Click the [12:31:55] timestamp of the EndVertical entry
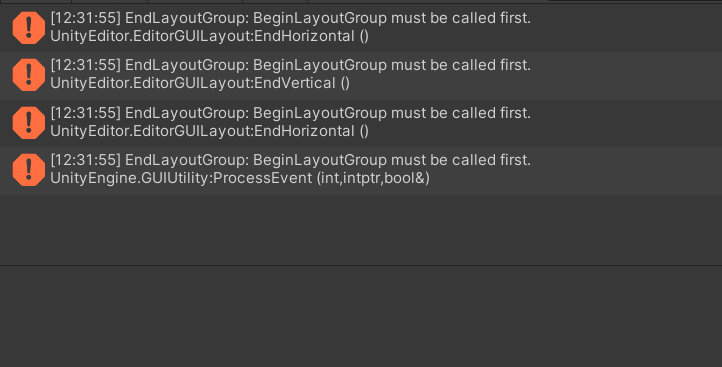Screen dimensions: 722x367 tap(86, 65)
